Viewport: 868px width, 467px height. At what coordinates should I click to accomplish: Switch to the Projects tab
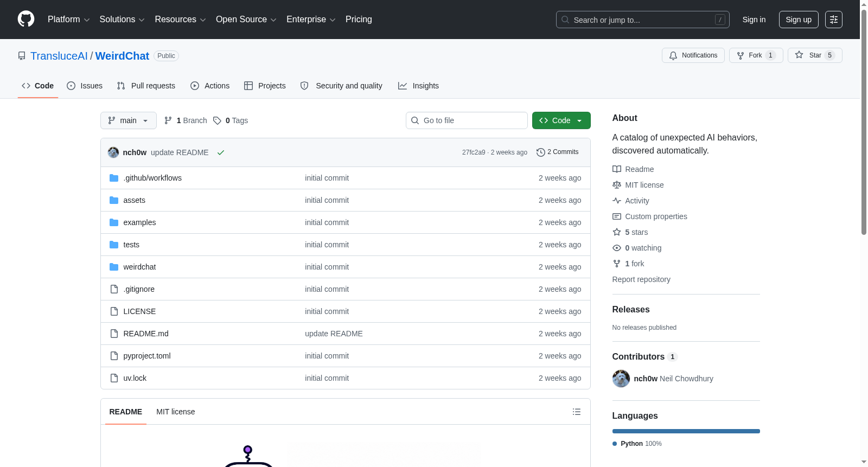tap(265, 86)
